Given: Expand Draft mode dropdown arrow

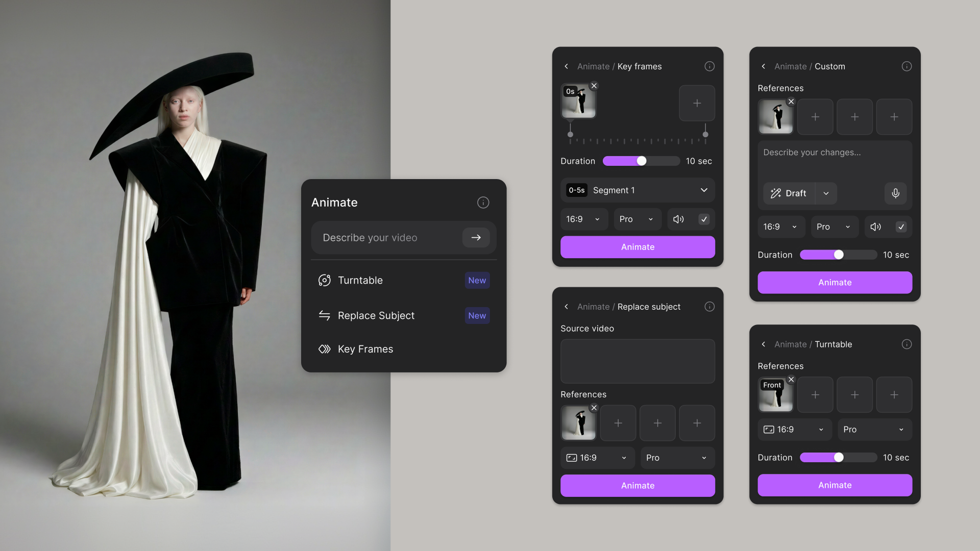Looking at the screenshot, I should 826,193.
